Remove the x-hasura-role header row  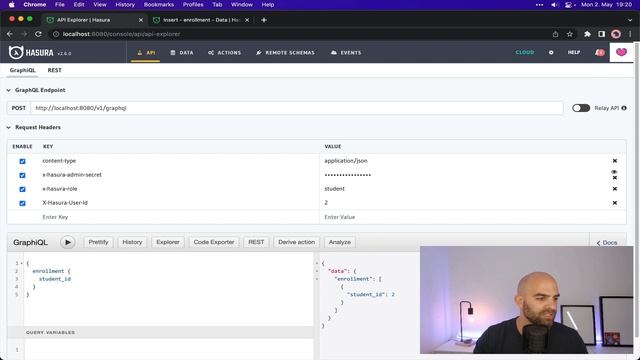615,189
